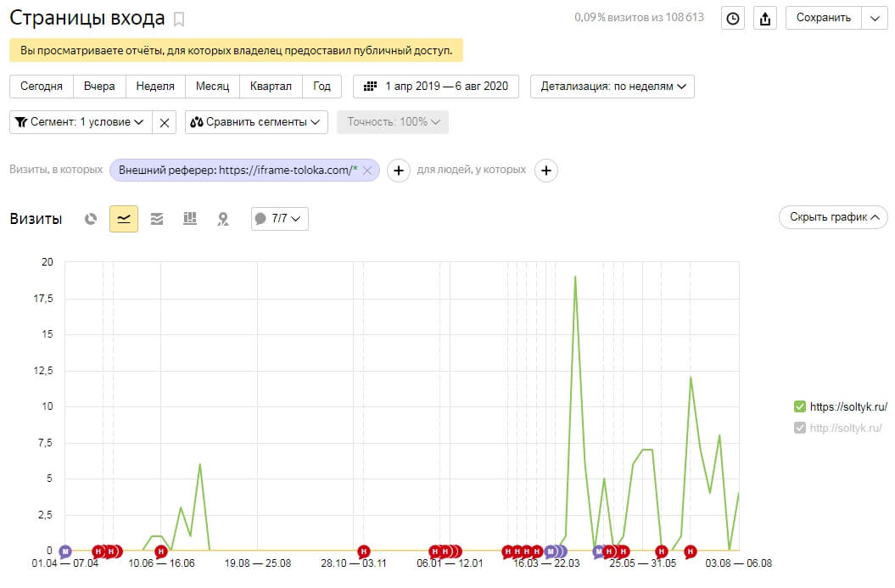Select the Сегодня period tab
The image size is (895, 588).
41,87
